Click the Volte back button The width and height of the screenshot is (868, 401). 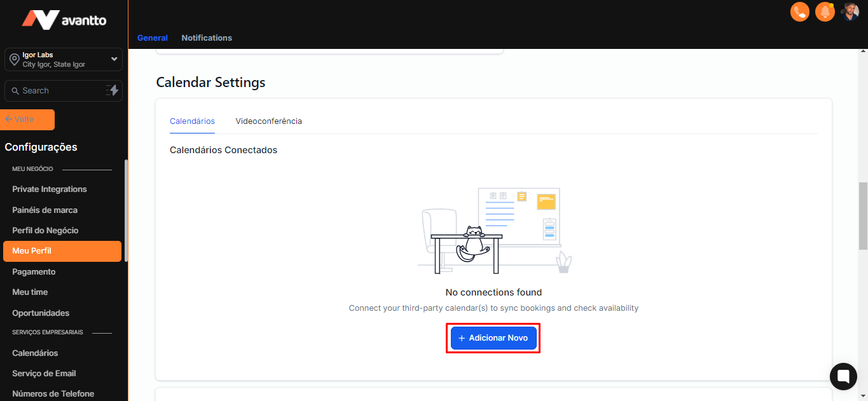pyautogui.click(x=29, y=119)
